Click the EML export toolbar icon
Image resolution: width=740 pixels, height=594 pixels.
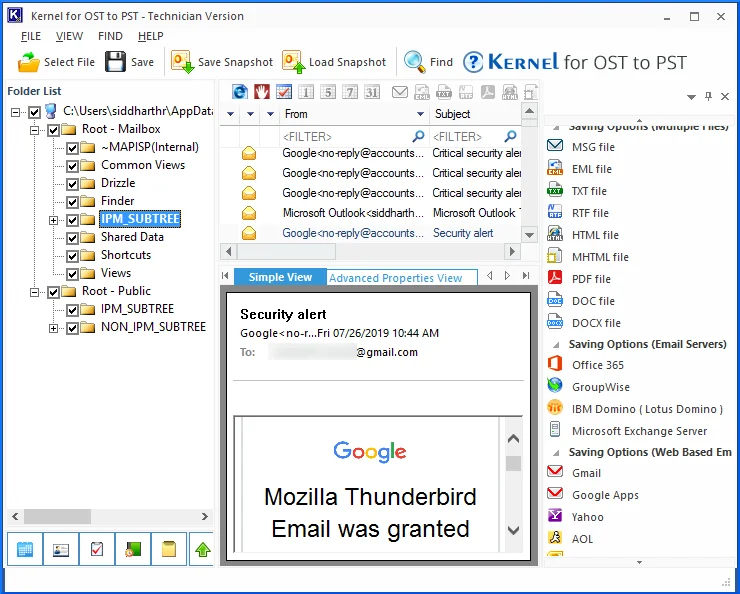pyautogui.click(x=422, y=92)
